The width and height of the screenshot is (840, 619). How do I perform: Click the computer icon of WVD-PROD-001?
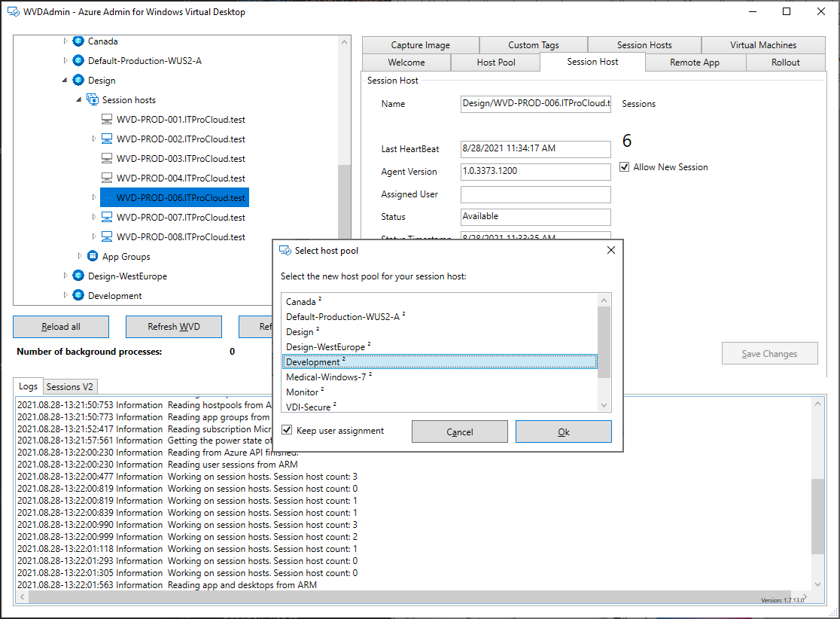tap(107, 119)
